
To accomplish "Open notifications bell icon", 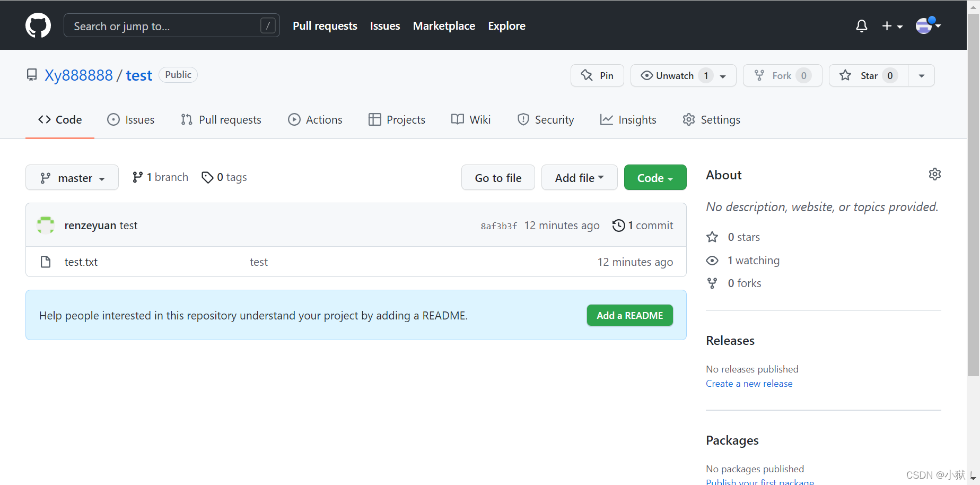I will click(862, 25).
